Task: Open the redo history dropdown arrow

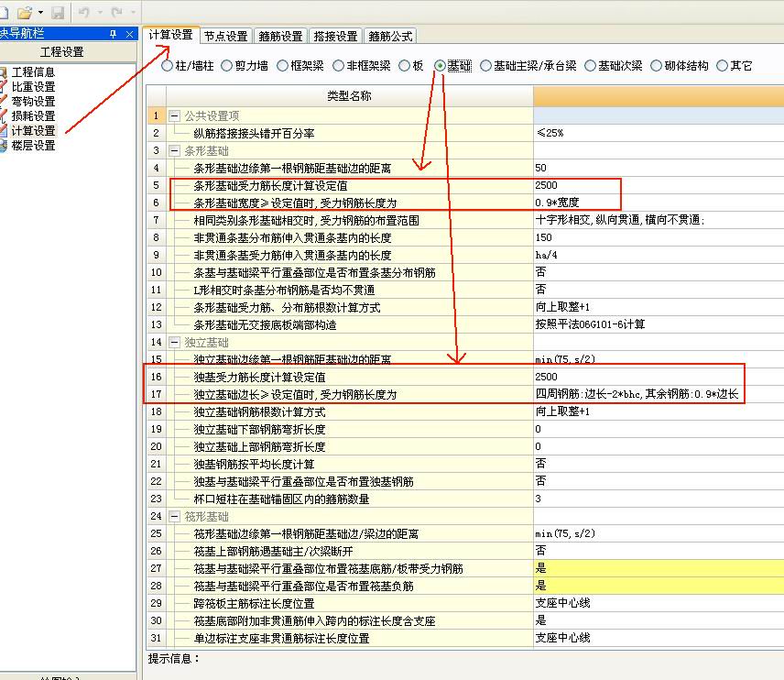Action: point(133,12)
